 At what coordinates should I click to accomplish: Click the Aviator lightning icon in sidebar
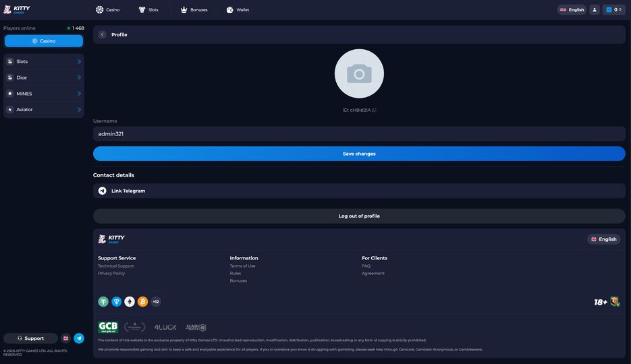[x=10, y=109]
